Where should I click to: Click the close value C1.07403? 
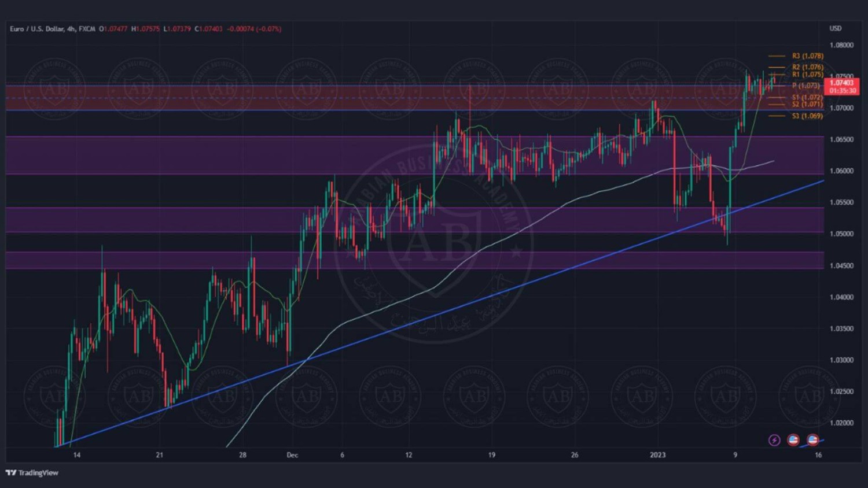click(208, 29)
